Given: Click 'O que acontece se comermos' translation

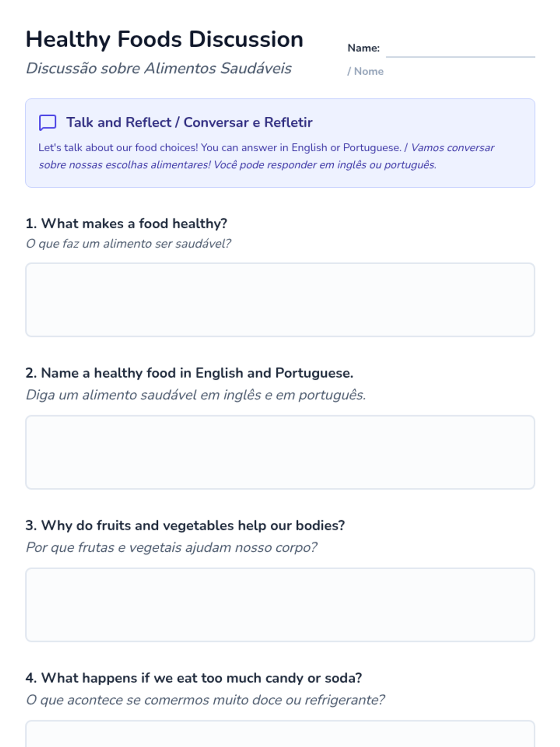Looking at the screenshot, I should (205, 700).
